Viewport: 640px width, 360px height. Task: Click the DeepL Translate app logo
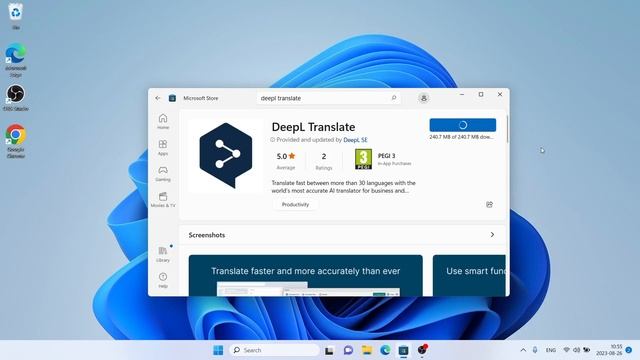pyautogui.click(x=226, y=156)
